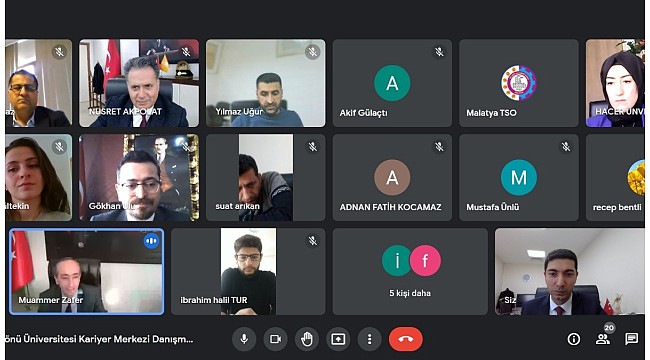650x360 pixels.
Task: Toggle the camera video button
Action: click(x=276, y=339)
